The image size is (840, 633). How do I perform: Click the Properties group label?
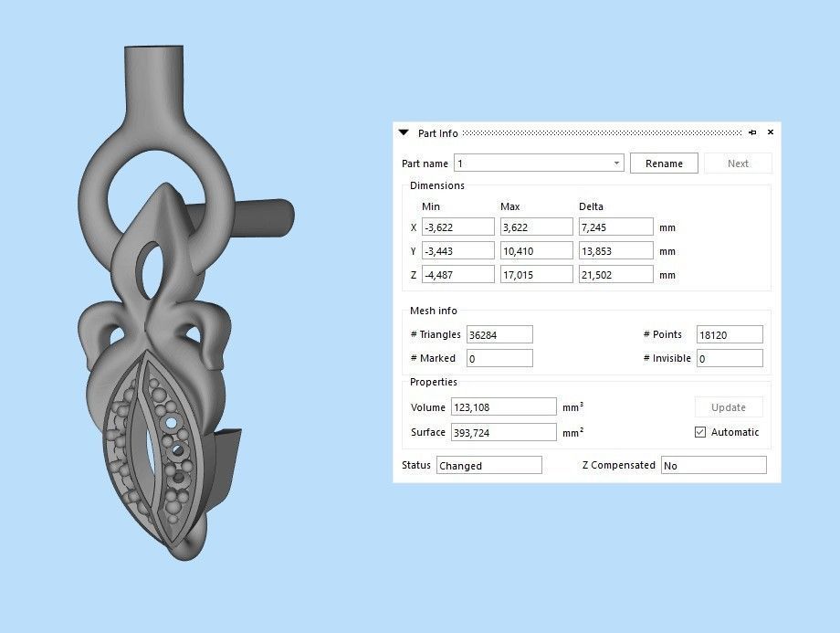(x=434, y=382)
